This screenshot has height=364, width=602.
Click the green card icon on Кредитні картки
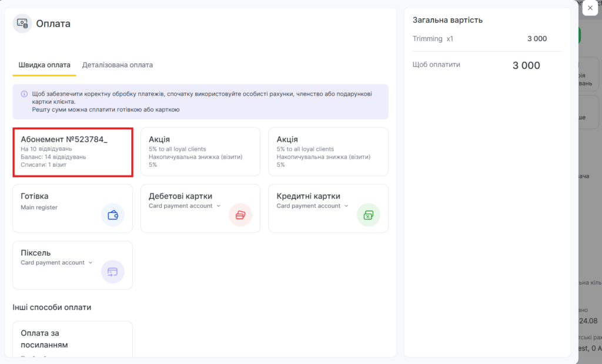(x=368, y=215)
